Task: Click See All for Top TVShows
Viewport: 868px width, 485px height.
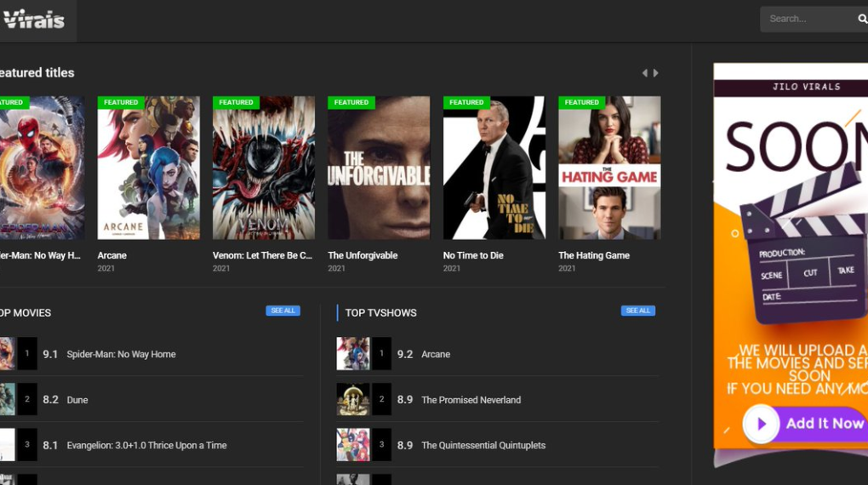Action: pos(637,311)
